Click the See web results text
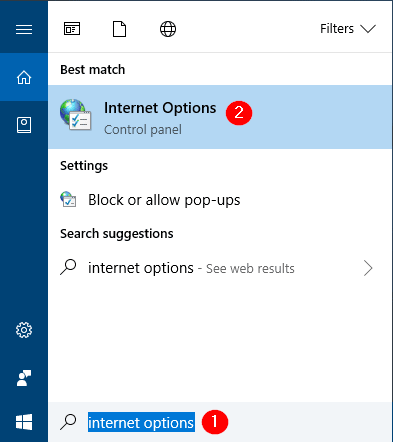The height and width of the screenshot is (442, 393). point(250,268)
